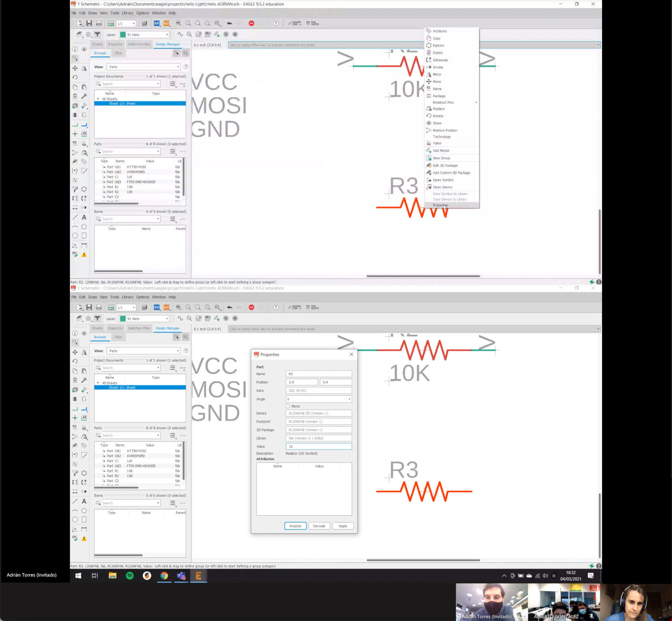
Task: Select the Move tool in the lower window's side toolbar
Action: point(75,352)
